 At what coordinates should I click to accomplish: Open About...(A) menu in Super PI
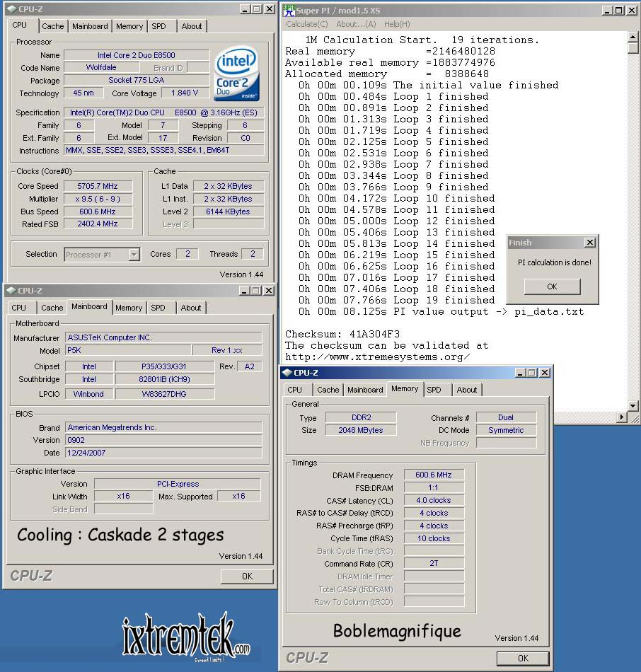coord(356,24)
